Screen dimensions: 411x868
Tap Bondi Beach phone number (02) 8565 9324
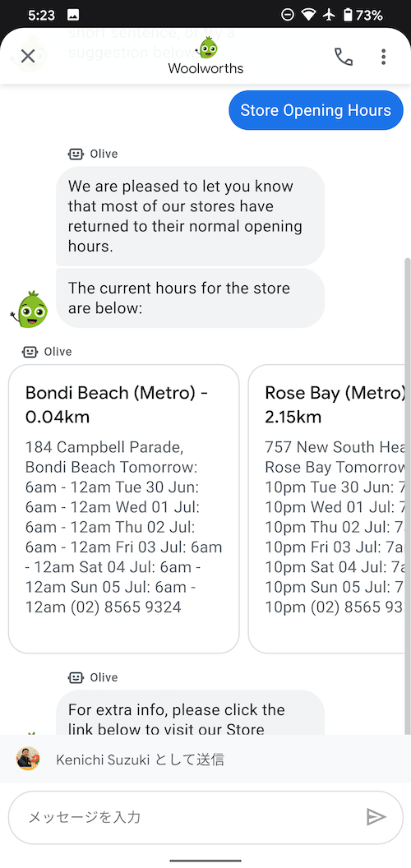pyautogui.click(x=126, y=607)
